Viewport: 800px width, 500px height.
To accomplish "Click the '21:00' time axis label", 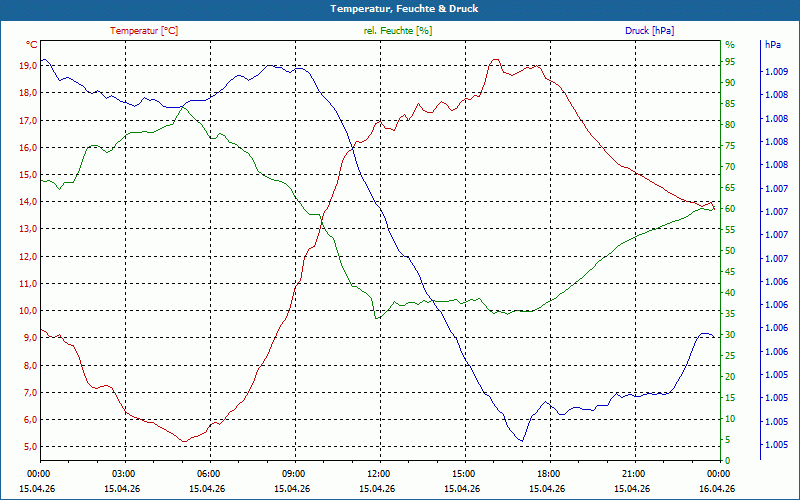I will [633, 473].
